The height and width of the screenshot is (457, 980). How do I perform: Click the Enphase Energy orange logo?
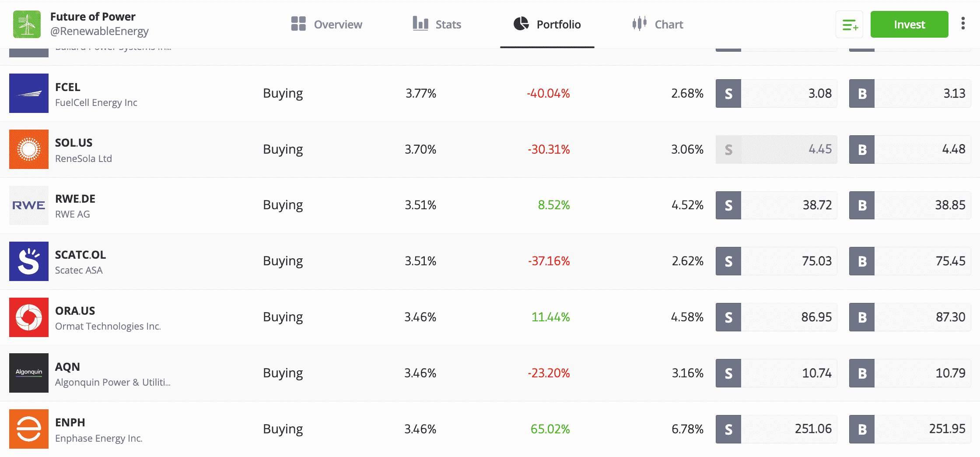tap(29, 429)
